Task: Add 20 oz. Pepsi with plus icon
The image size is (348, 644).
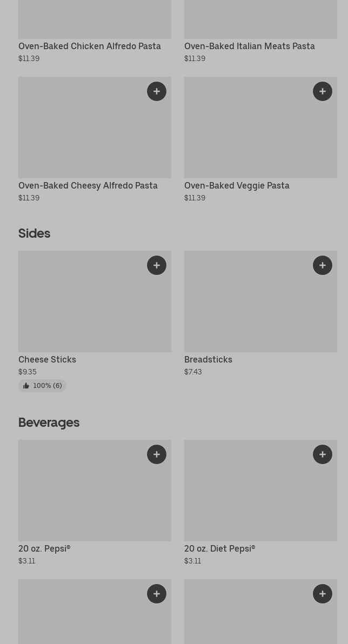Action: [x=157, y=454]
